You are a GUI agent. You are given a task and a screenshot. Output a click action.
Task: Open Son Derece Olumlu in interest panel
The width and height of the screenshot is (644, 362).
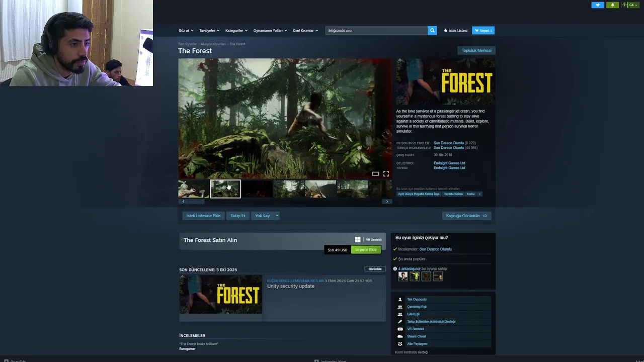[x=435, y=249]
